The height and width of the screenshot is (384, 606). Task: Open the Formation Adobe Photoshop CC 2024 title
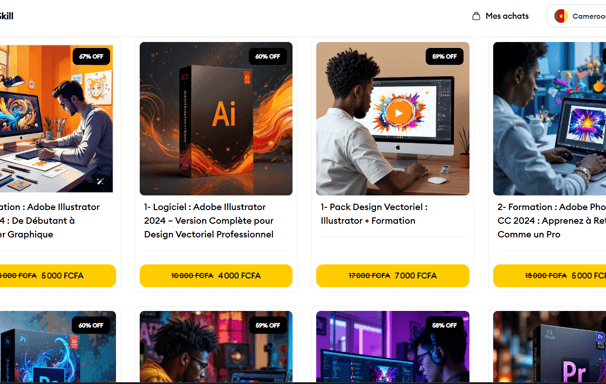click(x=552, y=221)
